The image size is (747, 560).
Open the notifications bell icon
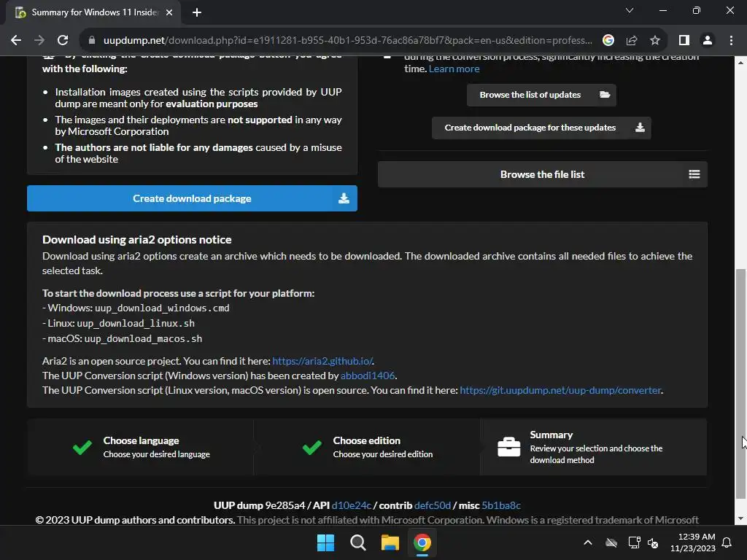(727, 542)
